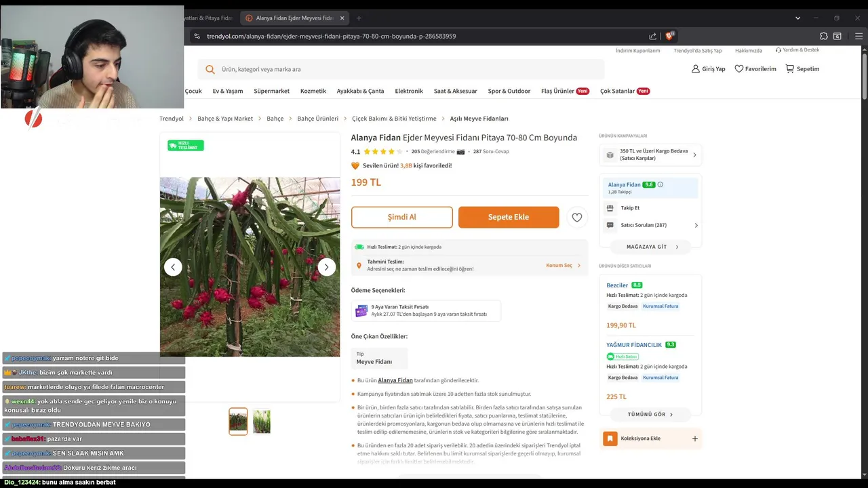Expand TÜMÜNÜ GÖR sellers list
Screen dimensions: 868x488
pyautogui.click(x=650, y=415)
